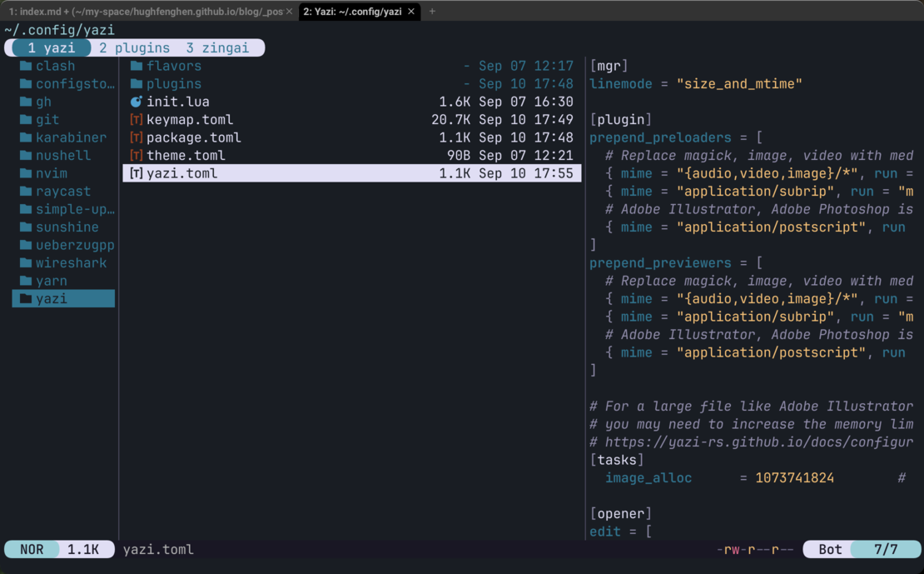The width and height of the screenshot is (924, 574).
Task: Click the raycast folder icon
Action: 25,191
